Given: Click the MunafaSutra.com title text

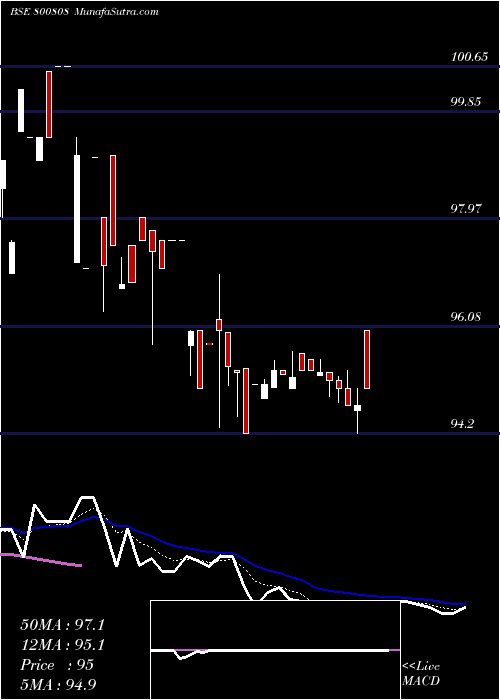Looking at the screenshot, I should 117,12.
